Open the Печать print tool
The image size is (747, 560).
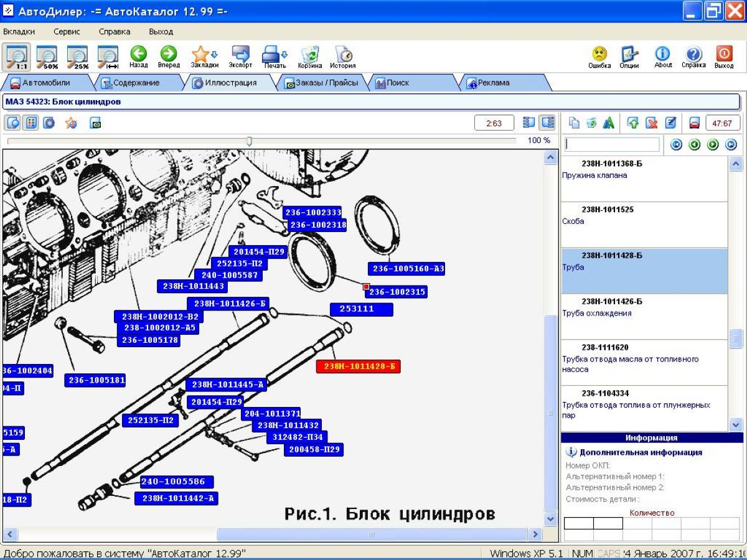pyautogui.click(x=275, y=57)
